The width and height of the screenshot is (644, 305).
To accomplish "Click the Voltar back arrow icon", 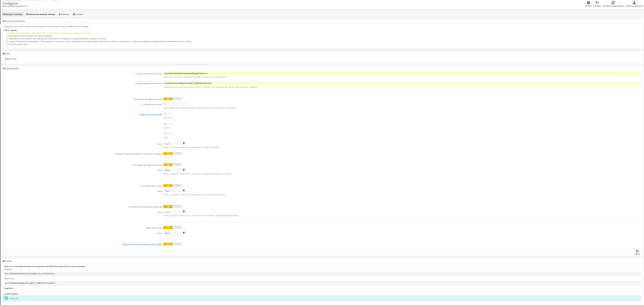I will click(x=588, y=3).
